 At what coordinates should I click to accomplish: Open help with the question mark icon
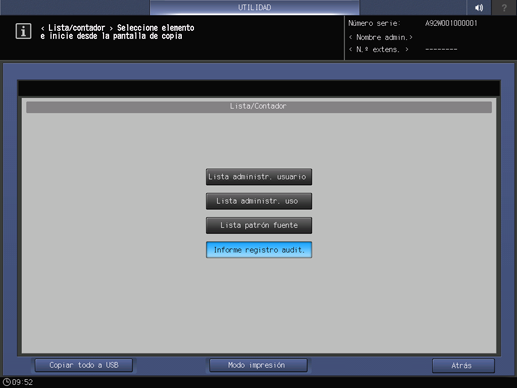click(x=504, y=7)
